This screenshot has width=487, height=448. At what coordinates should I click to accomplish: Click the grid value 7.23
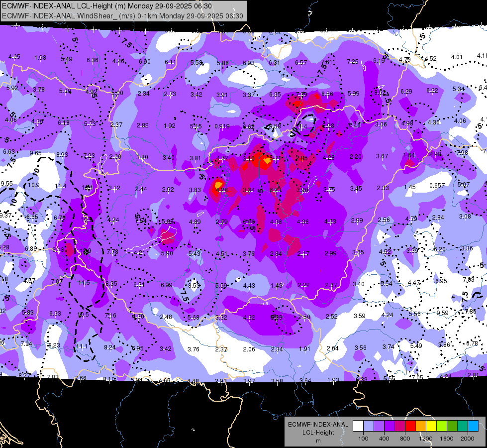point(89,155)
